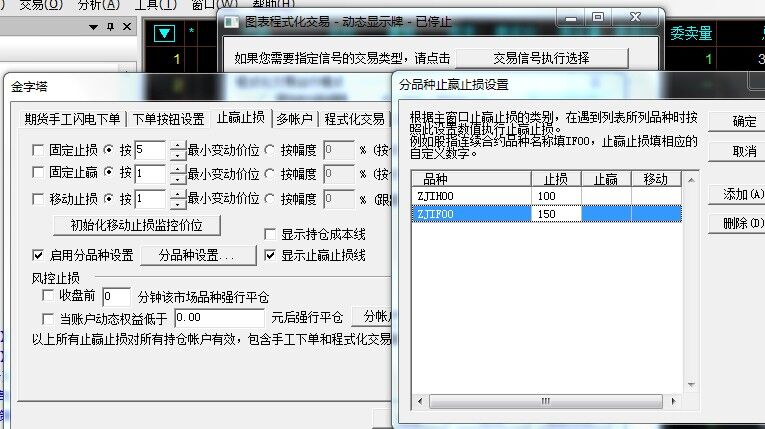765x429 pixels.
Task: Increase 固定止赢 value with spinner up arrow
Action: (x=178, y=169)
